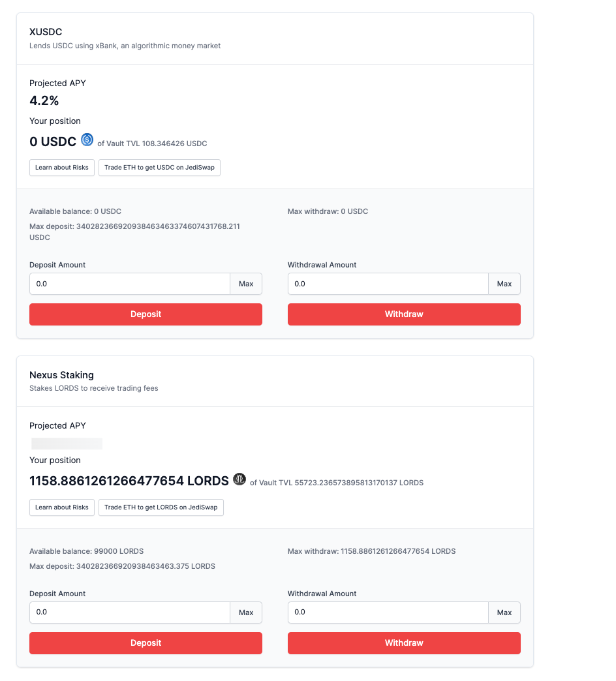The width and height of the screenshot is (616, 681).
Task: Set max USDC withdrawal amount
Action: [x=504, y=284]
